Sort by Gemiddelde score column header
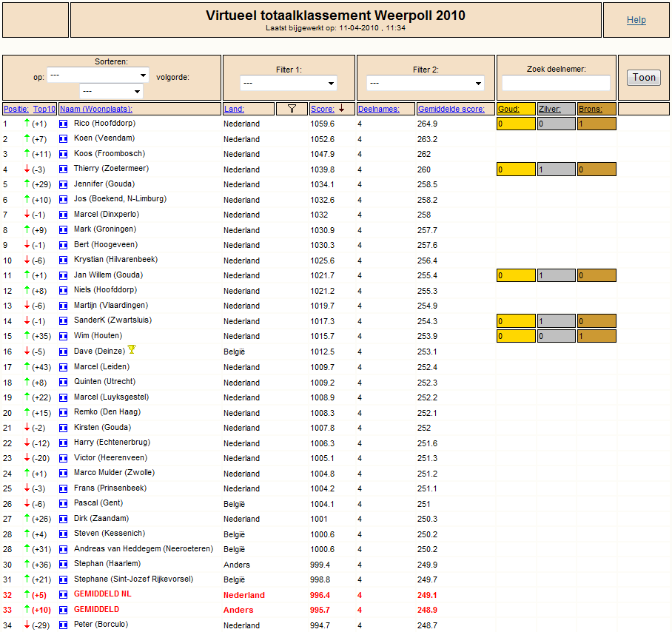Screen dimensions: 672x632 (x=451, y=109)
